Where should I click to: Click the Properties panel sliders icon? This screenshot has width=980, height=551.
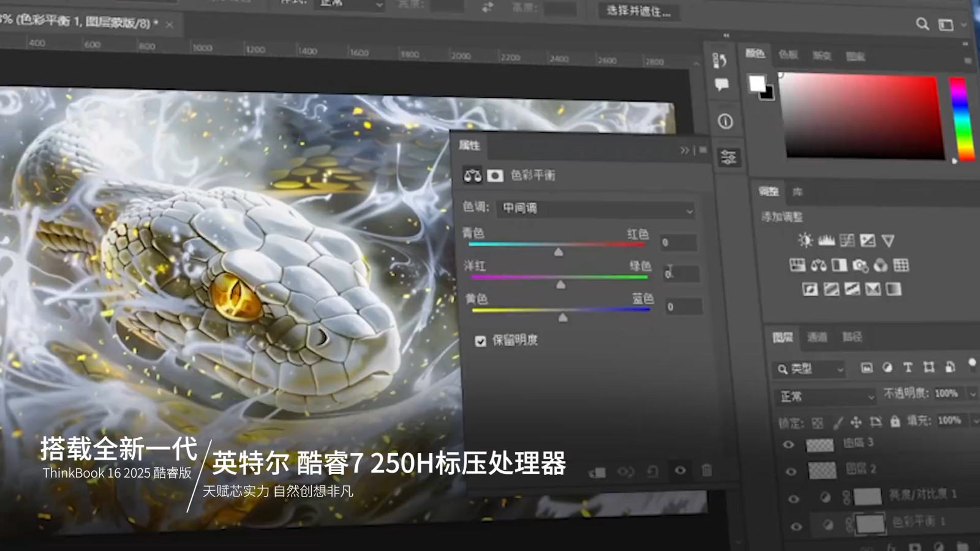(728, 157)
